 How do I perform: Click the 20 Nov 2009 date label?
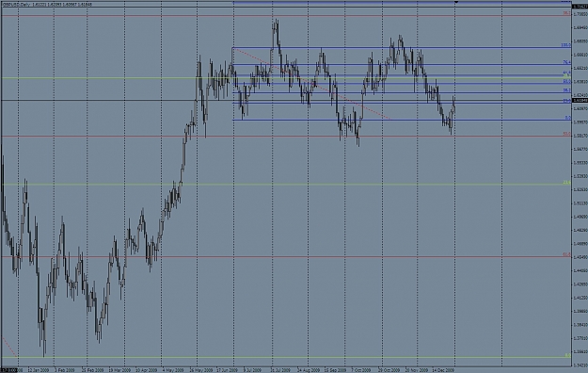(x=416, y=370)
